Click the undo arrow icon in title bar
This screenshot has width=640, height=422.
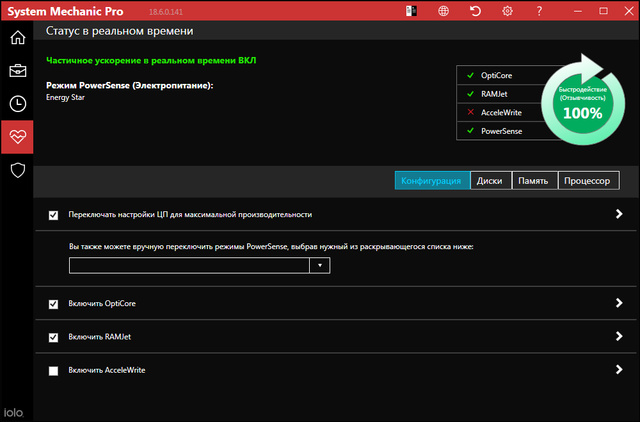point(475,11)
